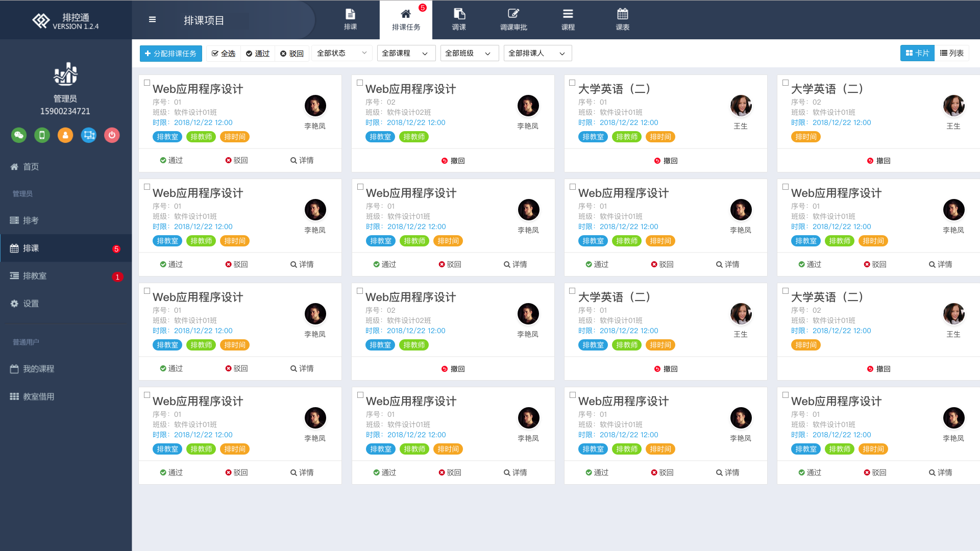The height and width of the screenshot is (551, 980).
Task: Click 排时间 tag on first top-left card
Action: (x=235, y=137)
